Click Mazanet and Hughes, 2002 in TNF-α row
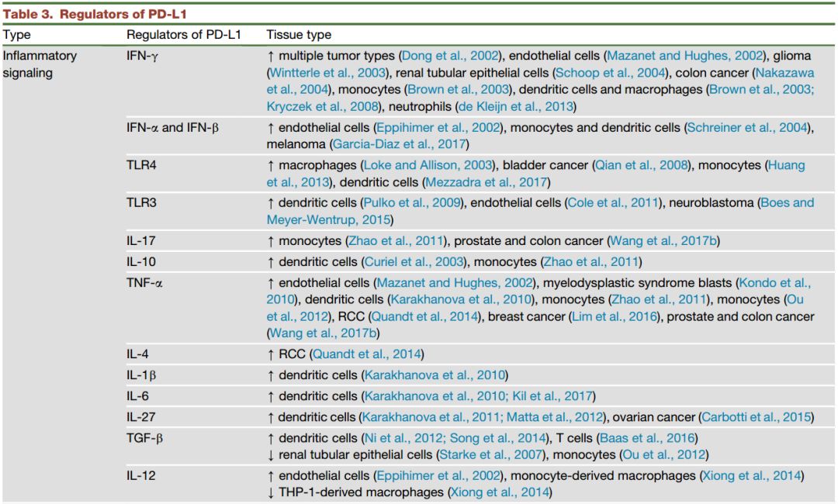838x504 pixels. tap(455, 283)
